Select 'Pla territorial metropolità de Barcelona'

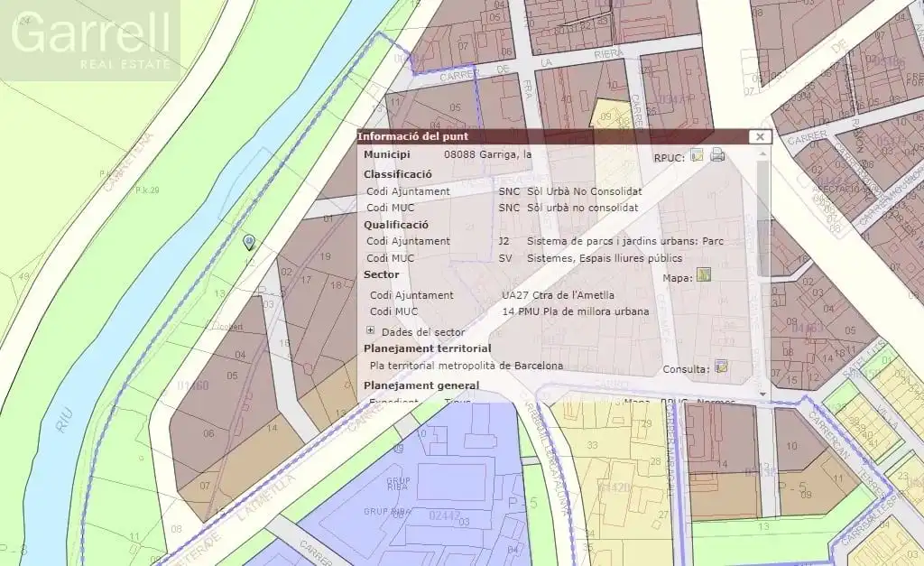(x=467, y=366)
